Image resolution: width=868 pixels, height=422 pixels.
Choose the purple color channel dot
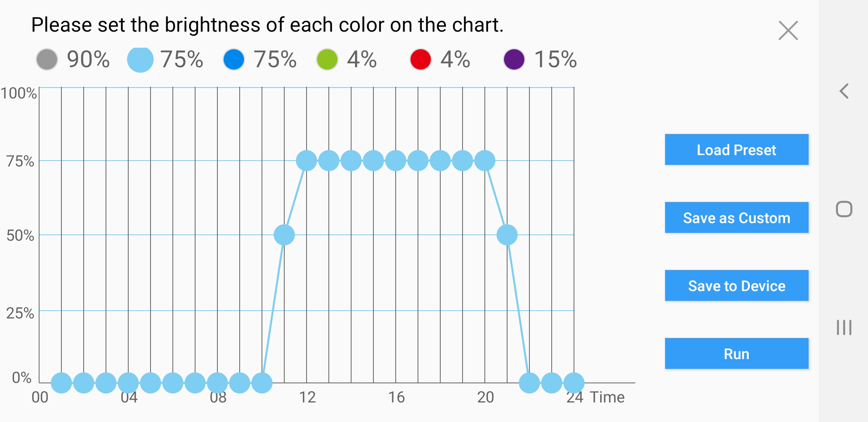pos(514,59)
